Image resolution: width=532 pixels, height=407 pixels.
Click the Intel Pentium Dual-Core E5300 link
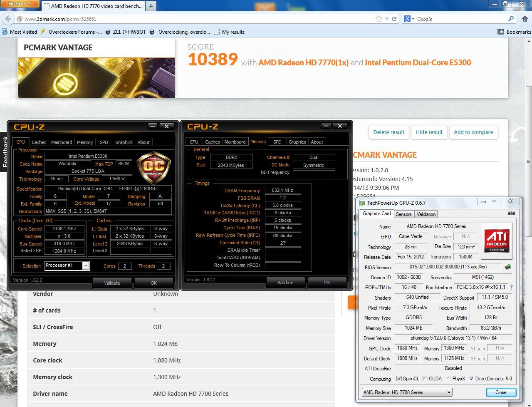pos(418,62)
